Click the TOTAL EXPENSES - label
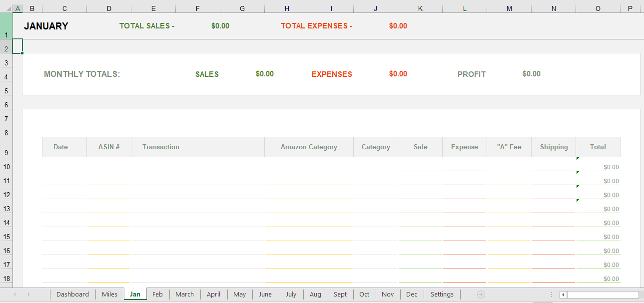 pyautogui.click(x=316, y=26)
